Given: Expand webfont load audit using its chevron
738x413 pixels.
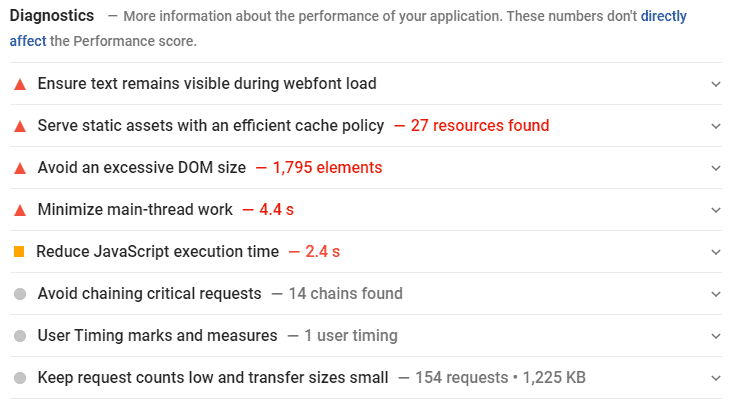Looking at the screenshot, I should pyautogui.click(x=716, y=84).
